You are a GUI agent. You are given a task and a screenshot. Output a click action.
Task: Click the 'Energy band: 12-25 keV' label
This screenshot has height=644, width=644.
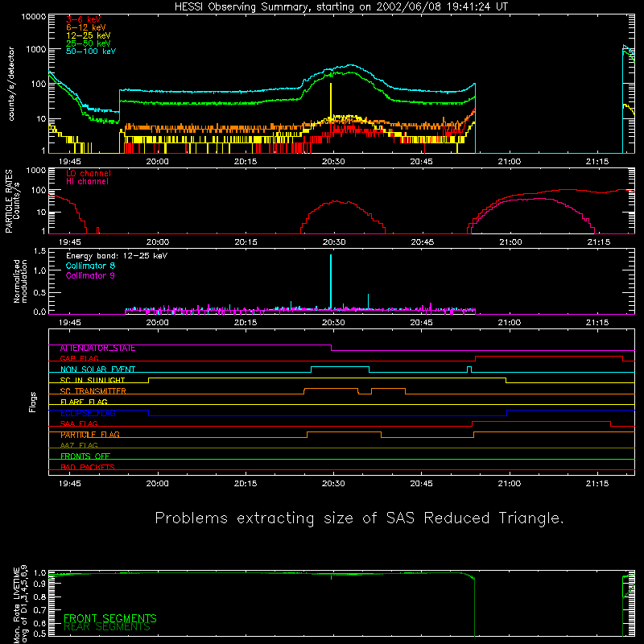click(117, 256)
